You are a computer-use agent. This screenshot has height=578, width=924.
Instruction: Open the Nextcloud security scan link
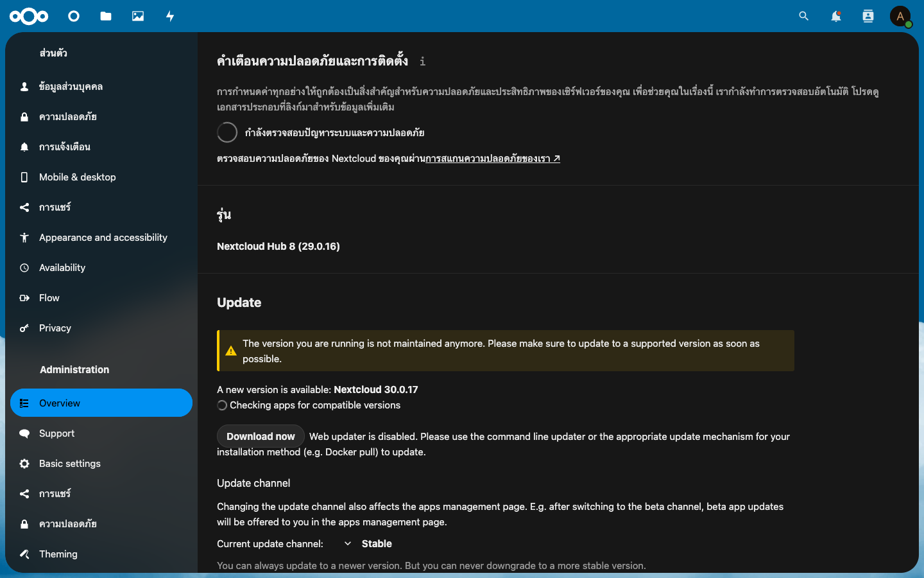click(x=493, y=159)
